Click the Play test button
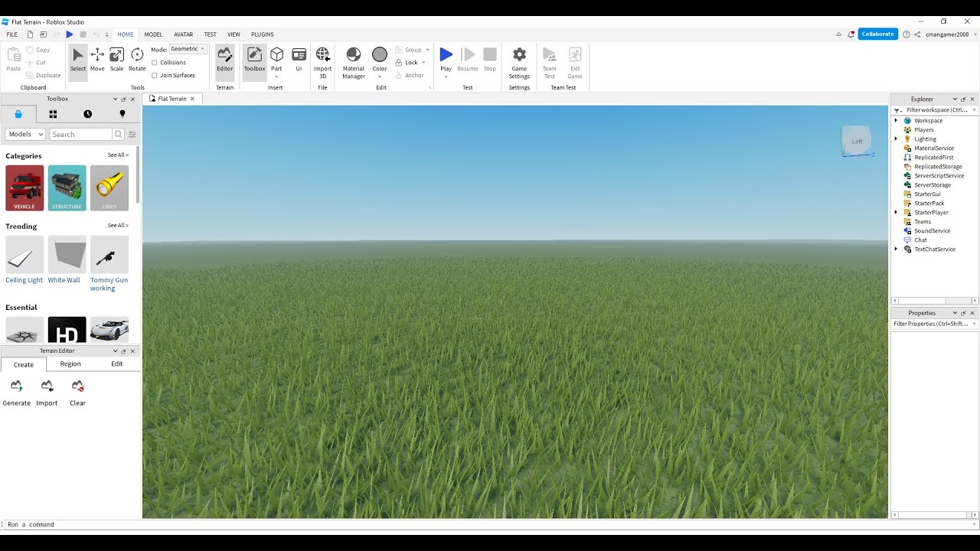 coord(446,55)
